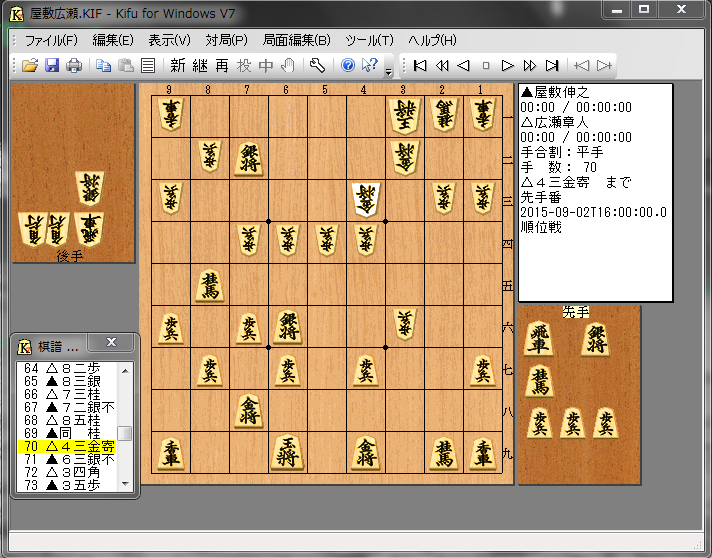Click the kifu list scroll down arrow
712x558 pixels.
point(125,484)
